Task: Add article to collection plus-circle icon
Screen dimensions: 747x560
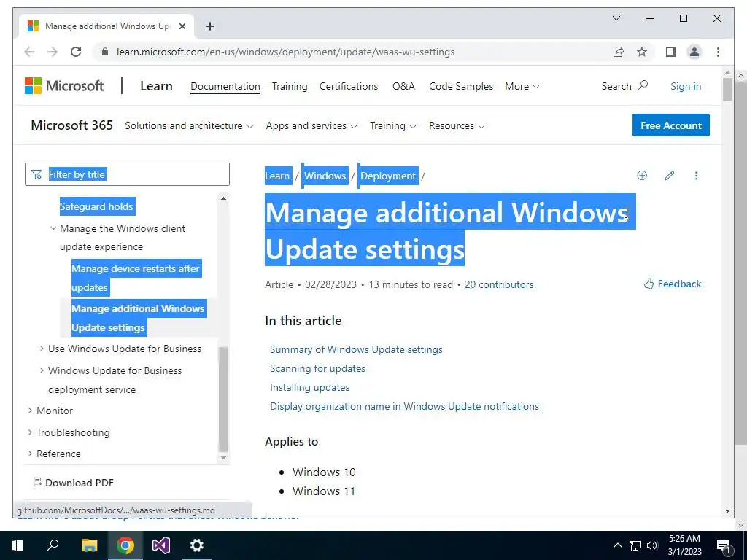Action: (x=642, y=176)
